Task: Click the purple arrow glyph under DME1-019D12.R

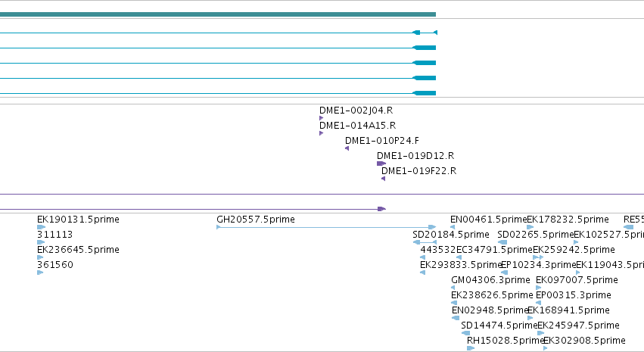Action: pyautogui.click(x=381, y=164)
